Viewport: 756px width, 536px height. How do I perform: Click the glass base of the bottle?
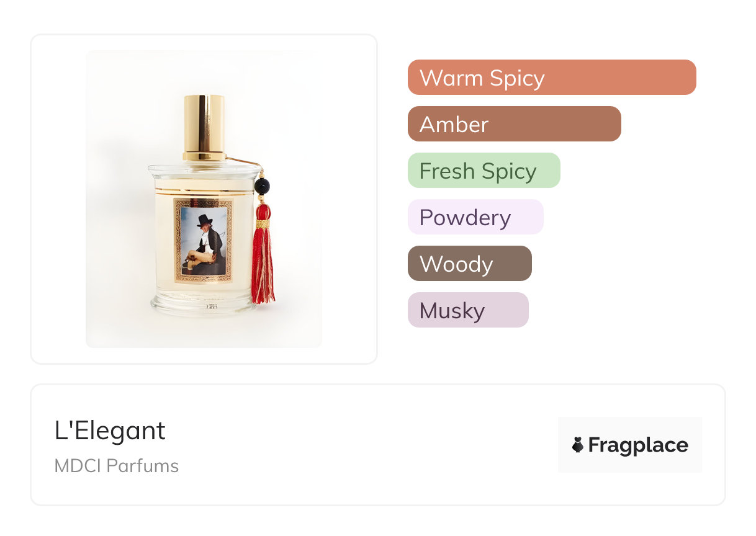click(202, 304)
